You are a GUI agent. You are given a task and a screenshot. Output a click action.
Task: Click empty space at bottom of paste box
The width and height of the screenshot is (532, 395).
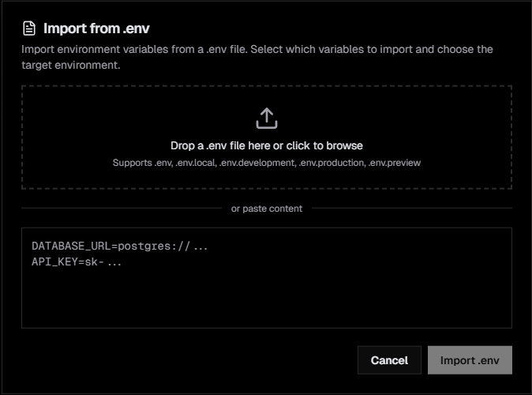[x=267, y=312]
